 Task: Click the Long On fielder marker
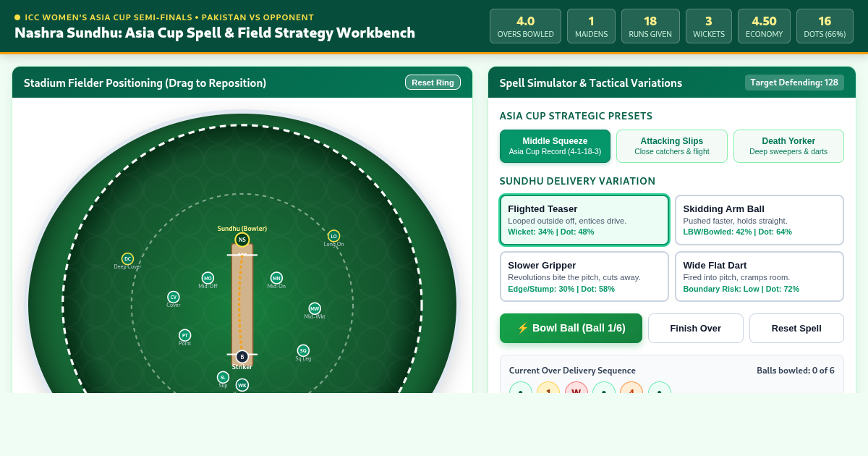point(333,236)
